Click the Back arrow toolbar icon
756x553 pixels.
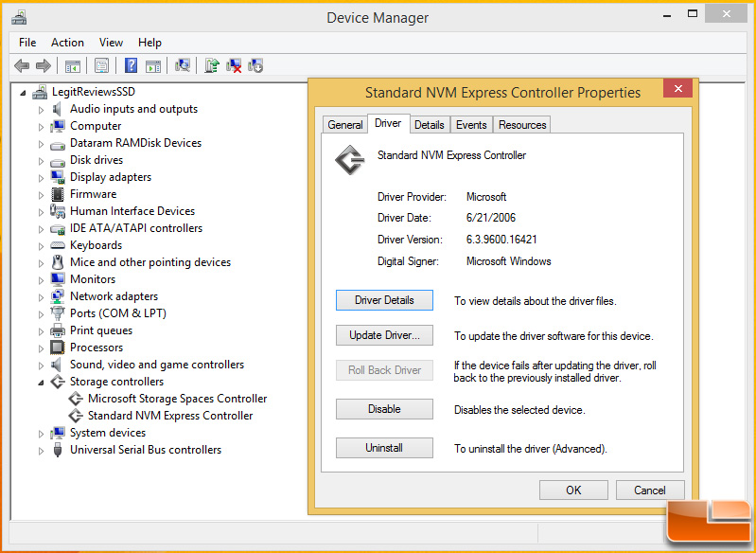pyautogui.click(x=22, y=65)
